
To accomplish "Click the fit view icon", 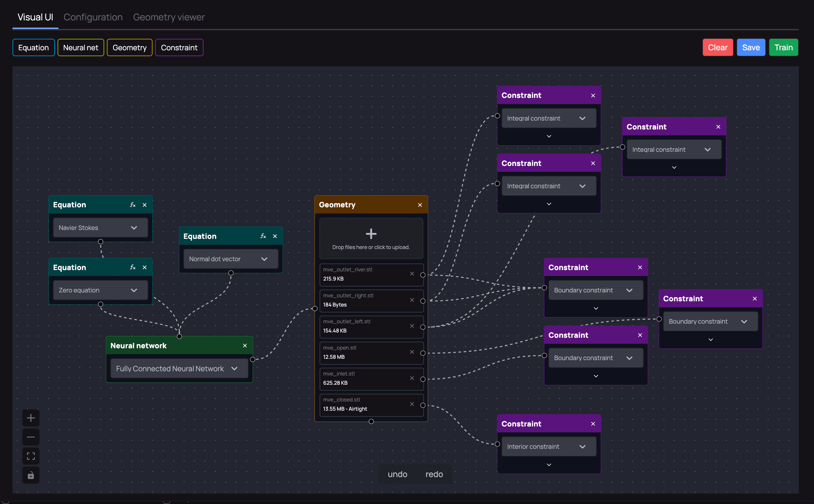I will click(x=31, y=456).
